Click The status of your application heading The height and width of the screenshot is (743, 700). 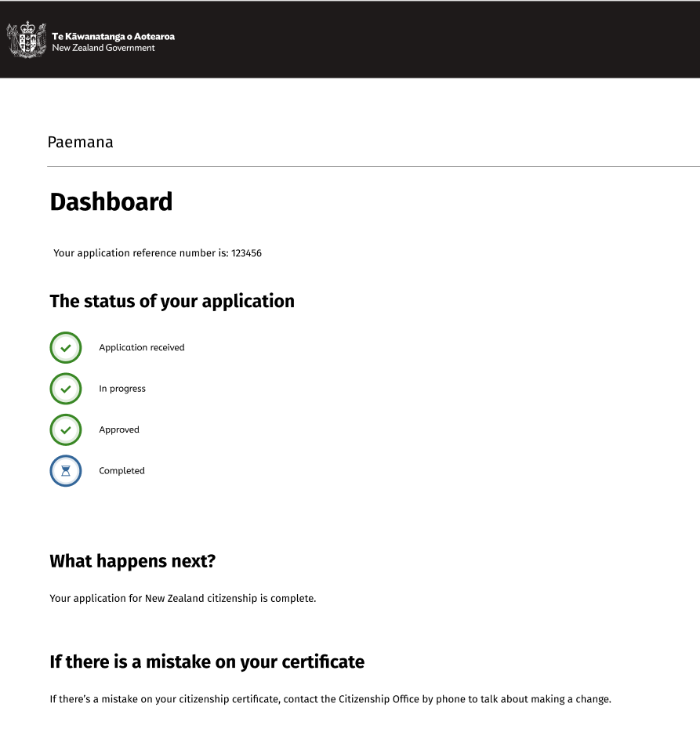pos(172,302)
